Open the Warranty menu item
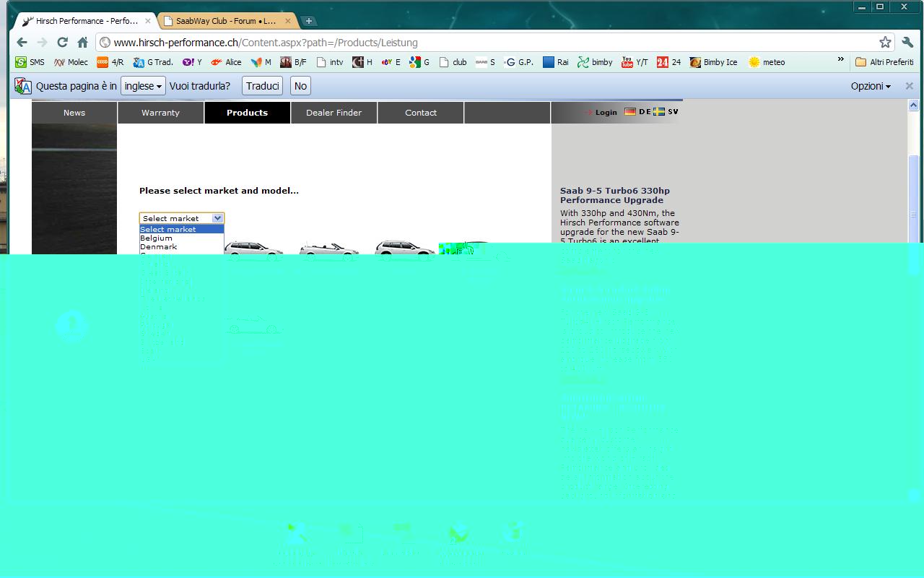Image resolution: width=924 pixels, height=578 pixels. [x=160, y=113]
